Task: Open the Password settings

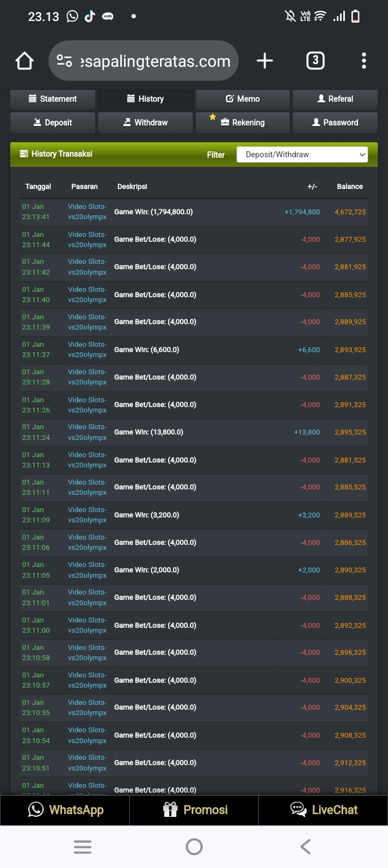Action: point(335,123)
